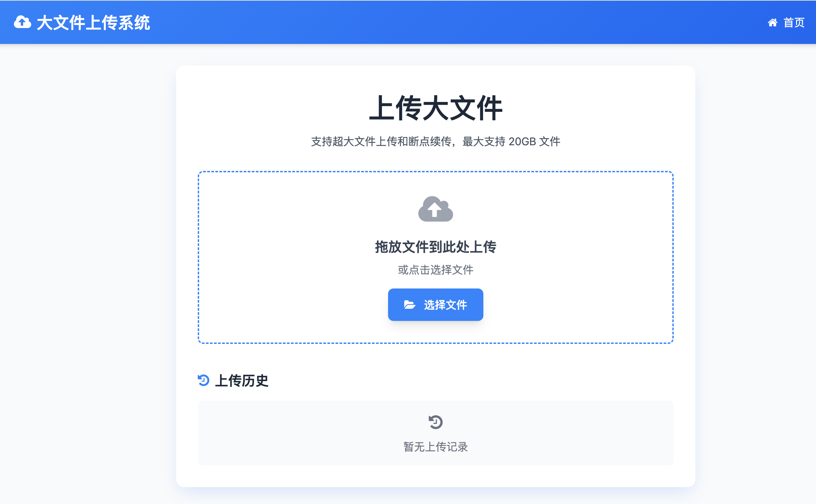Screen dimensions: 816x504
Task: Click the blue header bar background
Action: coord(439,22)
